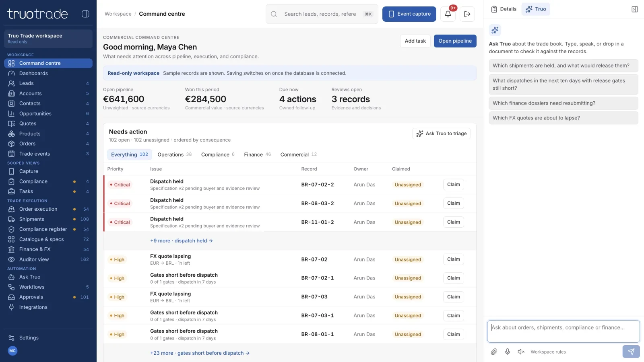
Task: Click the Add task button
Action: (x=415, y=41)
